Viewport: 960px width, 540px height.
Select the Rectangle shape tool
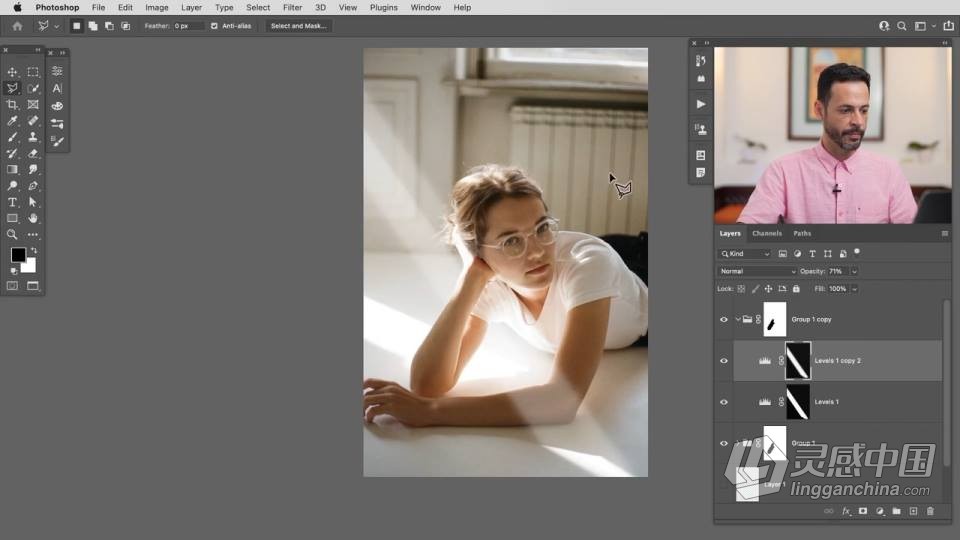[x=12, y=218]
